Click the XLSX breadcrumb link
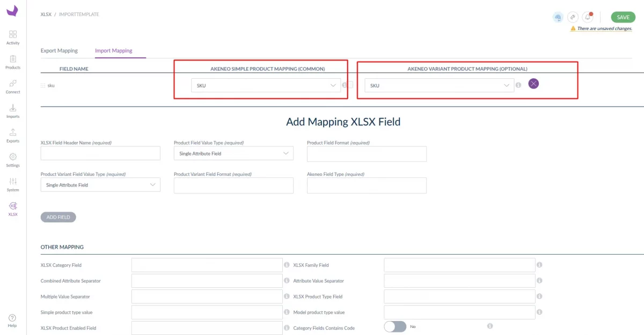644x335 pixels. coord(46,14)
